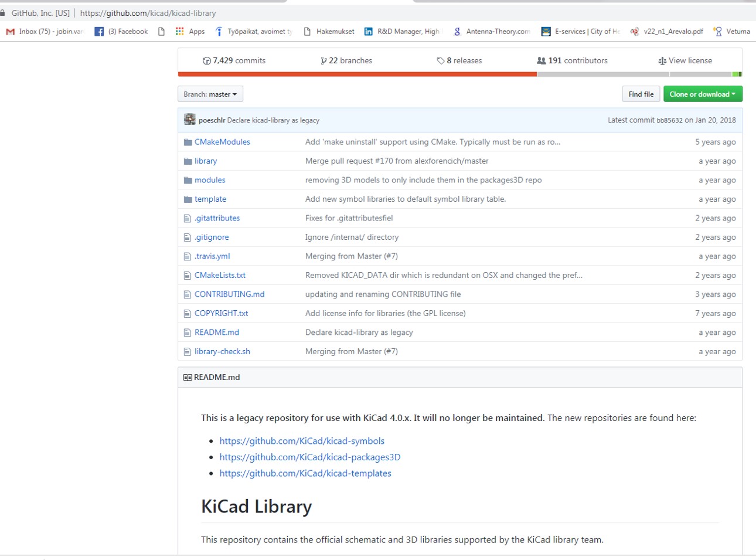Open the CMakeModules folder link
Viewport: 756px width, 560px height.
click(x=222, y=142)
